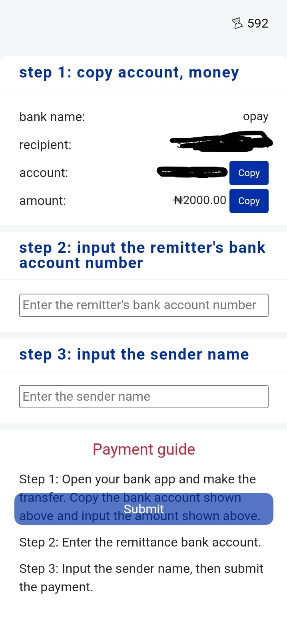Screen dimensions: 287x644
Task: Tap the 592 countdown number
Action: (x=258, y=23)
